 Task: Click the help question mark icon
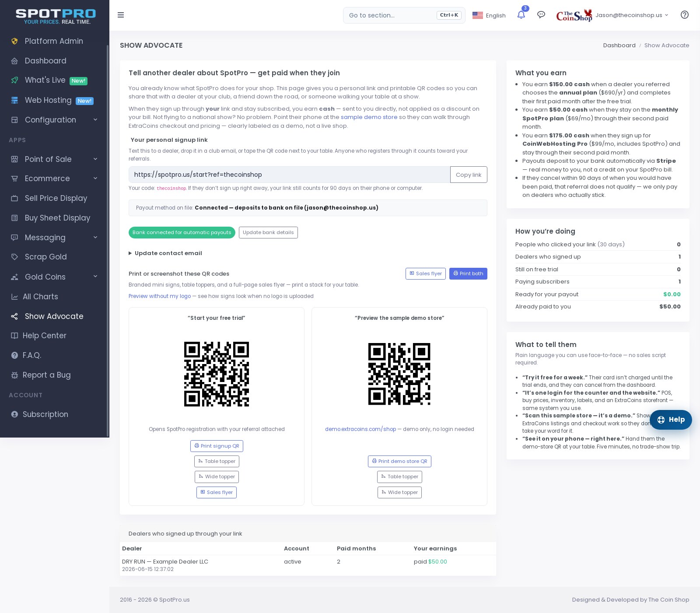coord(685,15)
